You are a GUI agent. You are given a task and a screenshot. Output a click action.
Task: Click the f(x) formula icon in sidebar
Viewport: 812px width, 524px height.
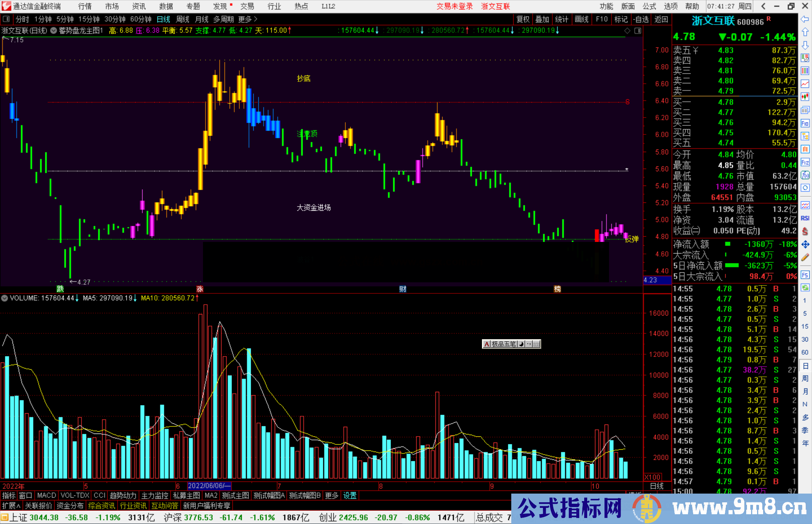pos(805,175)
